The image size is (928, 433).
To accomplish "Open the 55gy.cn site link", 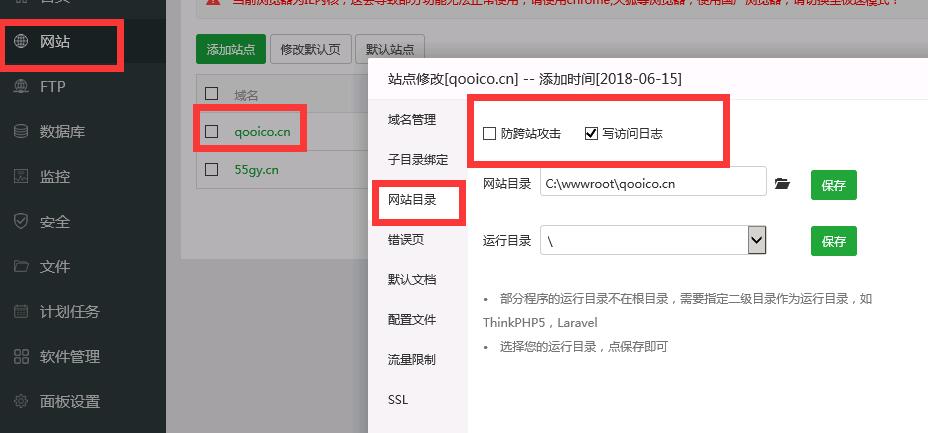I will pyautogui.click(x=256, y=170).
